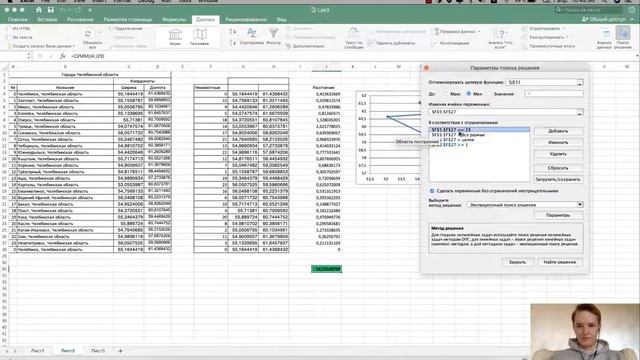Click the Общий доступ share button
640x360 pixels.
click(x=604, y=19)
